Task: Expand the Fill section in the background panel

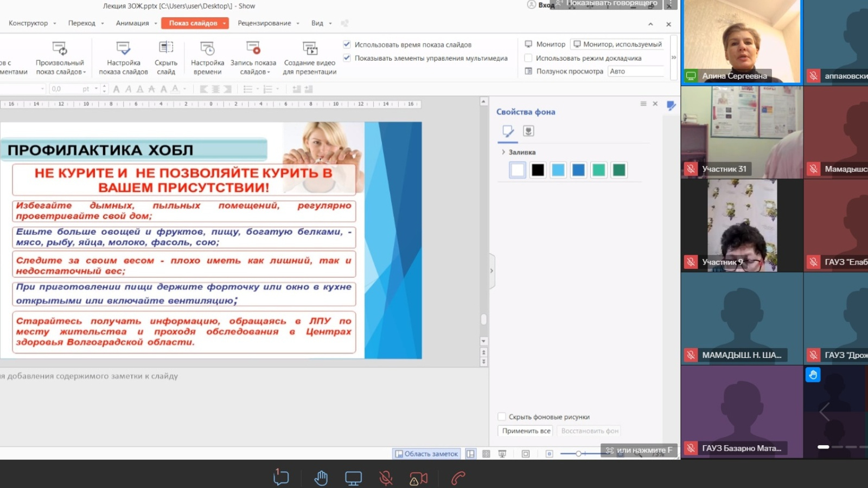Action: (503, 152)
